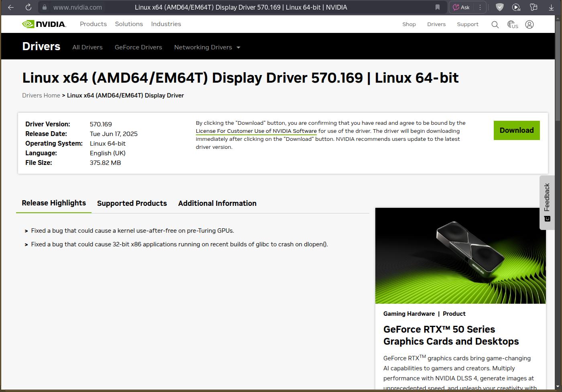Expand the Networking Drivers dropdown arrow
562x392 pixels.
pos(238,47)
